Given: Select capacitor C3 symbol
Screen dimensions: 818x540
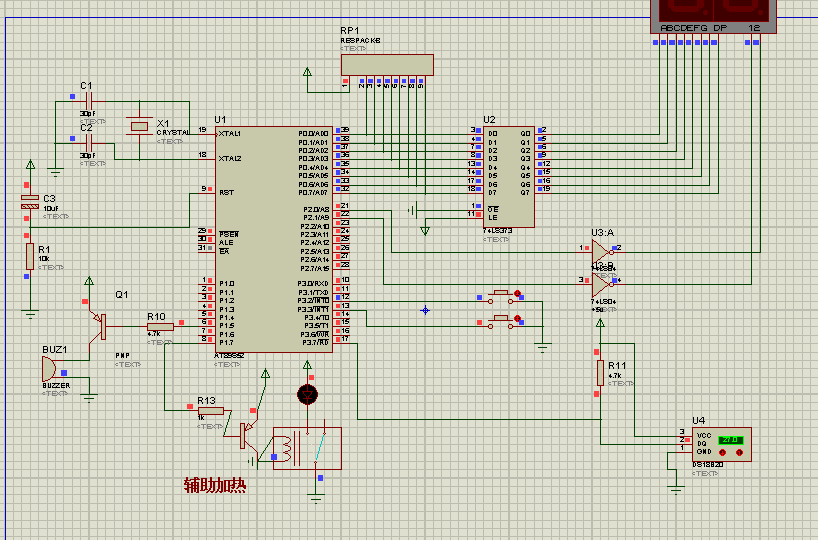Looking at the screenshot, I should (x=30, y=202).
